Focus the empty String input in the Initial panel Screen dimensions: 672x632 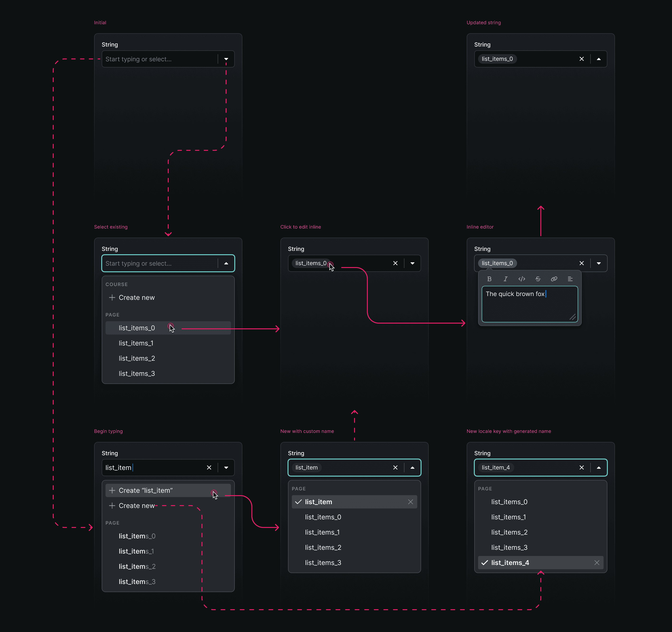click(x=168, y=59)
